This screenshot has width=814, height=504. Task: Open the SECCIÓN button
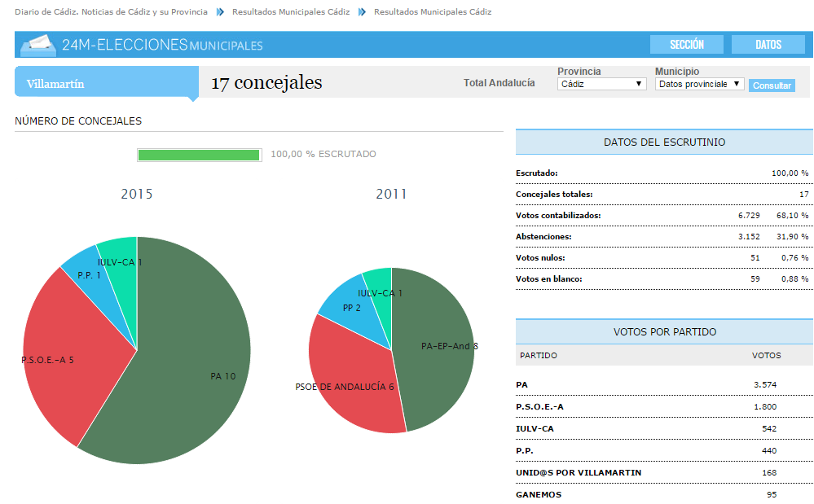pos(686,45)
